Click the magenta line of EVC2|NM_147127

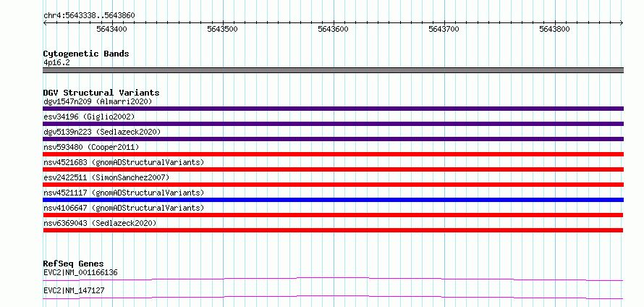point(333,297)
